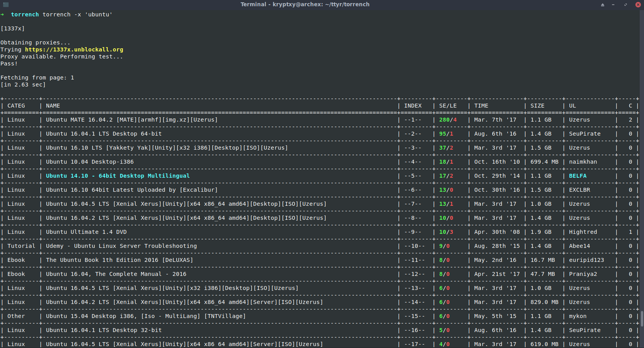The height and width of the screenshot is (348, 644).
Task: Click index --7-- cell
Action: coord(413,204)
